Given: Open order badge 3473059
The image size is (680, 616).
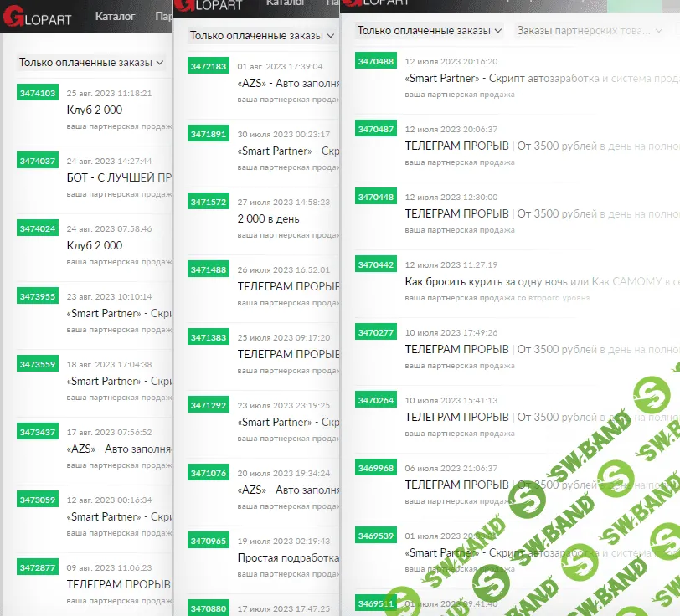Looking at the screenshot, I should click(38, 500).
